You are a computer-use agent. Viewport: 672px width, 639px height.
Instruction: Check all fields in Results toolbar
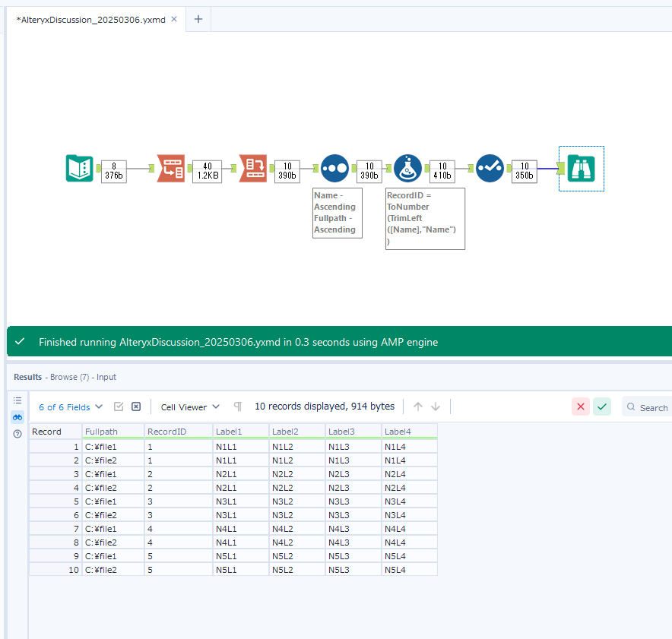(x=119, y=406)
